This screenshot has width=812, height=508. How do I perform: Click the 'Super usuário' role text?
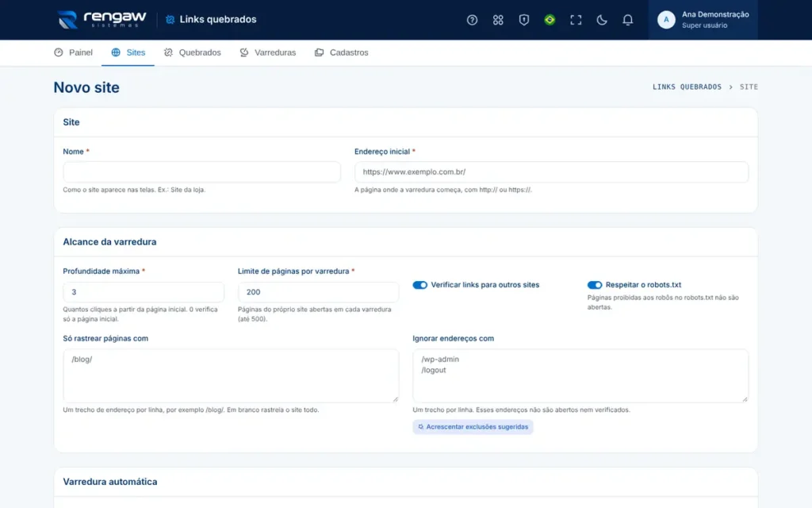point(704,25)
